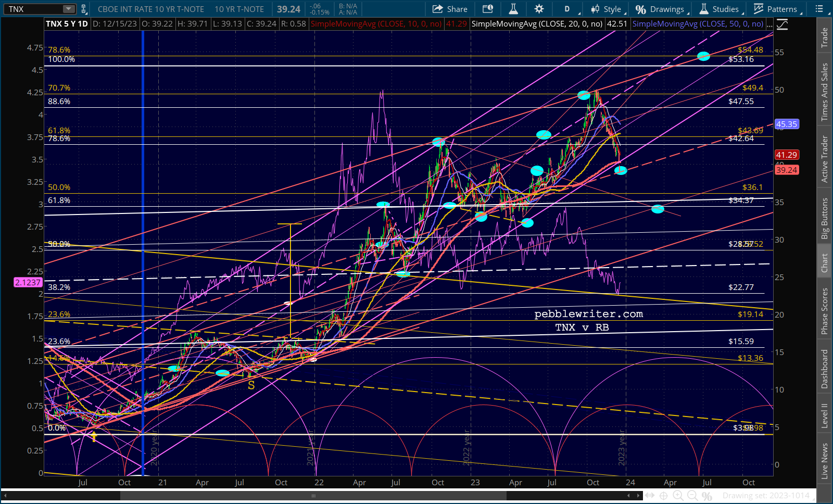Switch to the Times And Sales sidebar tab
Image resolution: width=833 pixels, height=504 pixels.
coord(824,92)
